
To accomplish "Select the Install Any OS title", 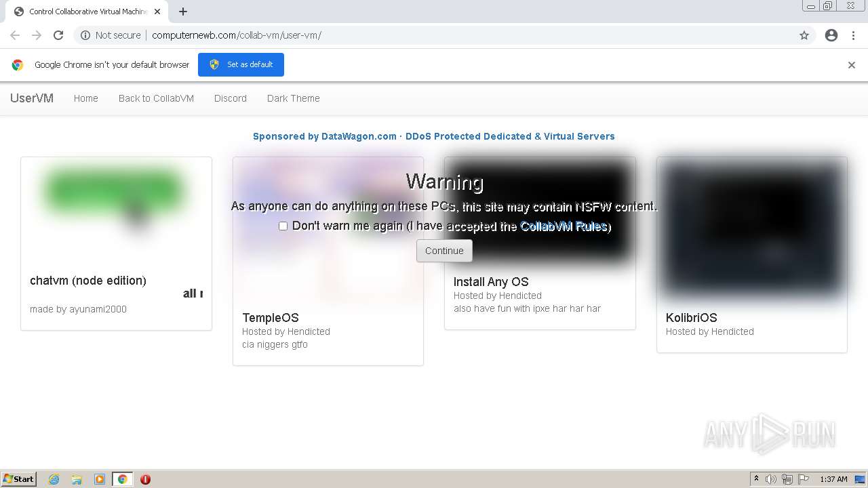I will coord(491,282).
